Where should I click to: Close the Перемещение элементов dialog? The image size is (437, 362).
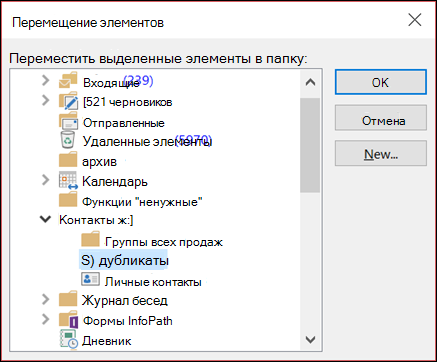tap(415, 20)
